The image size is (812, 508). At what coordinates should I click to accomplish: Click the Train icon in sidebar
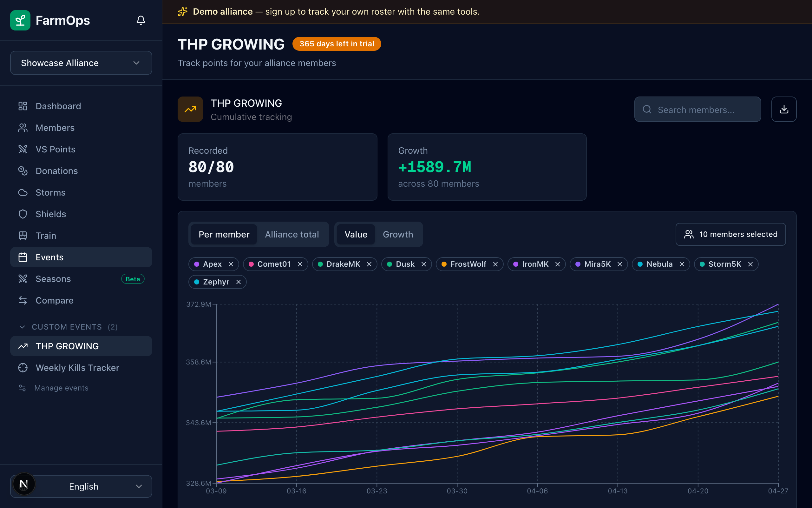23,236
